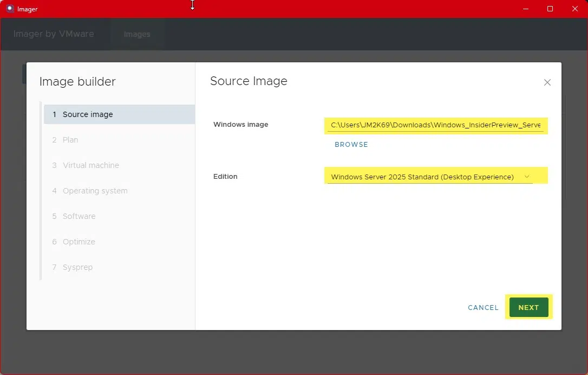Cancel the image builder wizard
Viewport: 588px width, 375px height.
tap(483, 307)
